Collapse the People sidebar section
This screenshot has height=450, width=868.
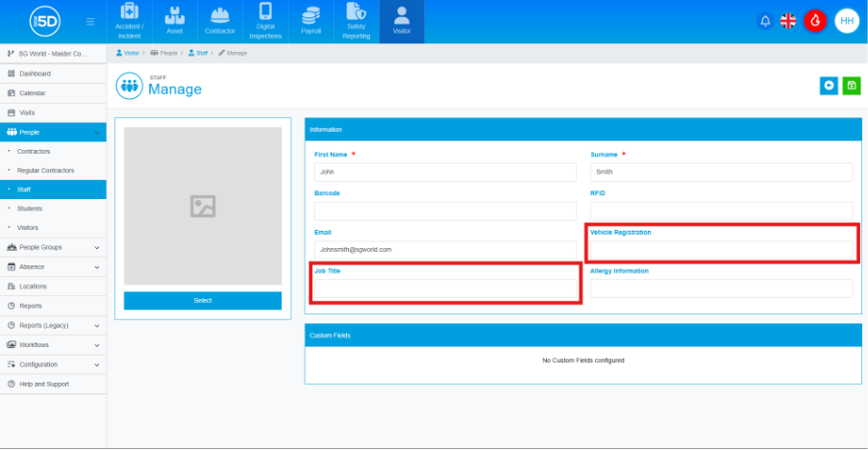click(53, 133)
